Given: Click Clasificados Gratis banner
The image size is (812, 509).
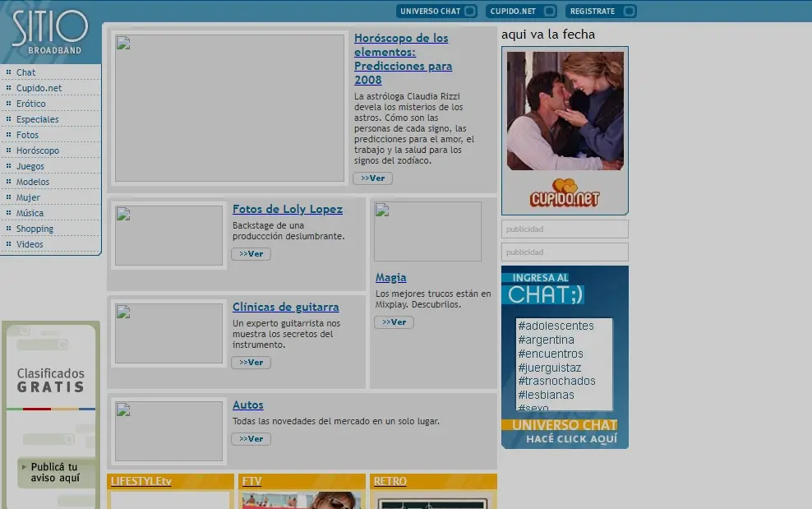Looking at the screenshot, I should 50,380.
